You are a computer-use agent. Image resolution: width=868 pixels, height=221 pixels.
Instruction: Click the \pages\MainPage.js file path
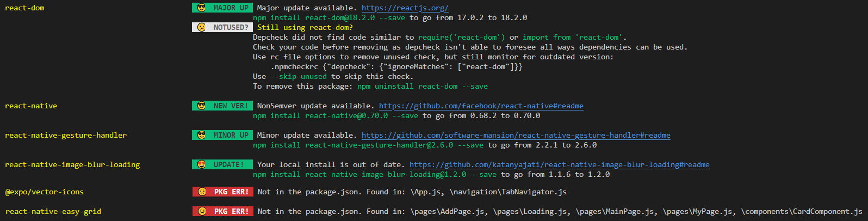tap(616, 212)
